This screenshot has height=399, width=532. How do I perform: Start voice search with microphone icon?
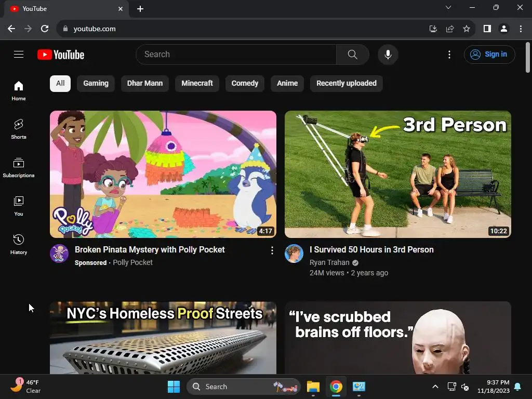[388, 54]
